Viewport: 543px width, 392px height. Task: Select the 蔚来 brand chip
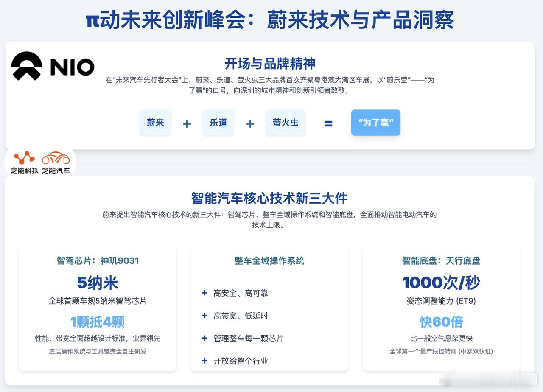coord(155,123)
